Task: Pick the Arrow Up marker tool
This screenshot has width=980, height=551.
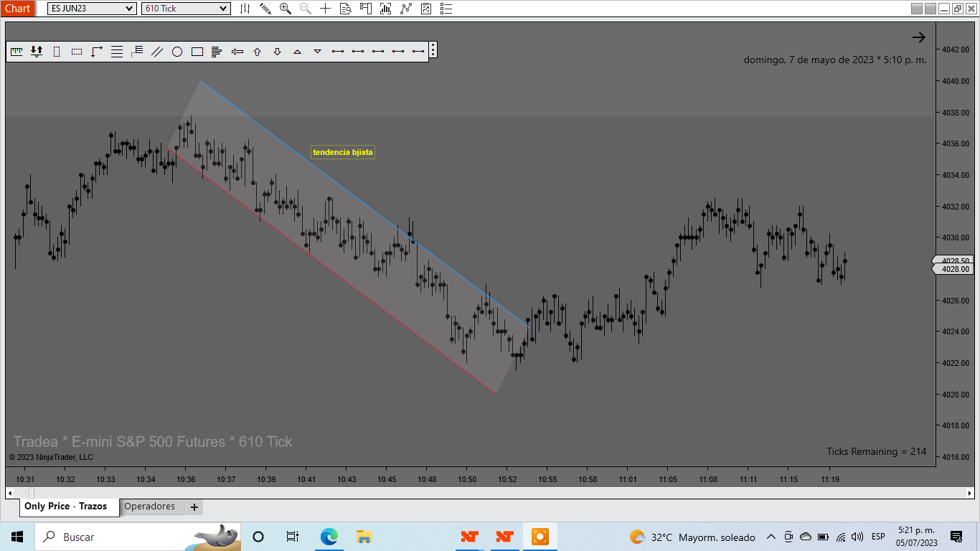Action: [x=258, y=52]
